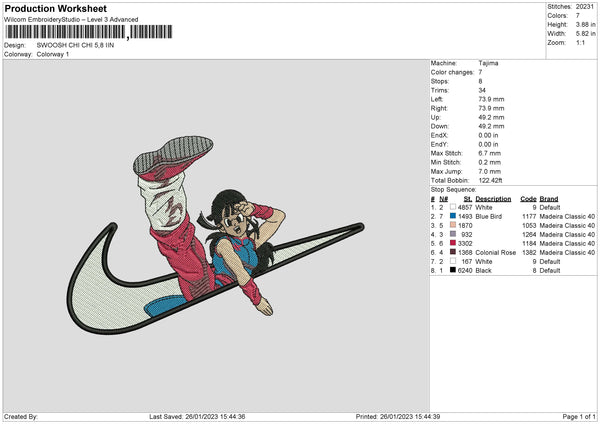Click the Created By label in footer

[x=21, y=416]
